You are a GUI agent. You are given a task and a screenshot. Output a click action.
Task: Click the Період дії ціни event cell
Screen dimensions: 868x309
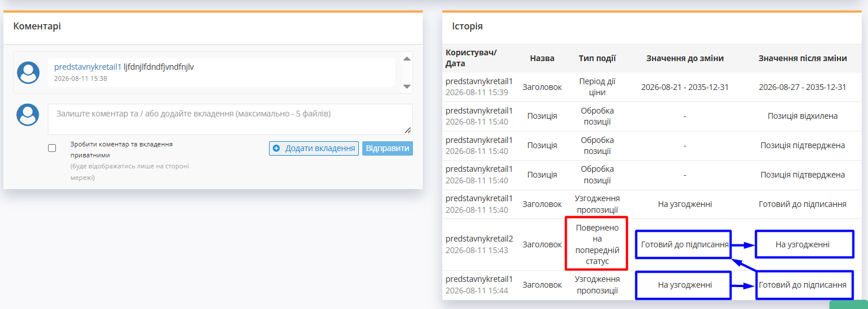597,87
